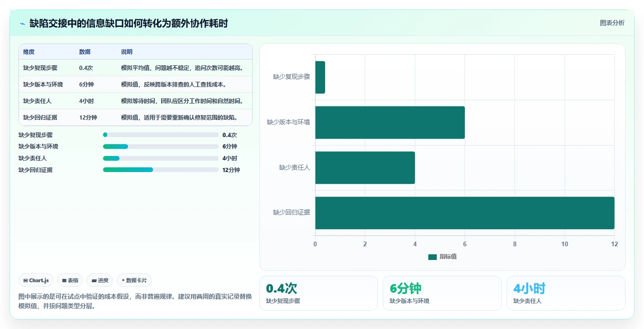Select the 数据卡片 tag chip

coord(134,280)
